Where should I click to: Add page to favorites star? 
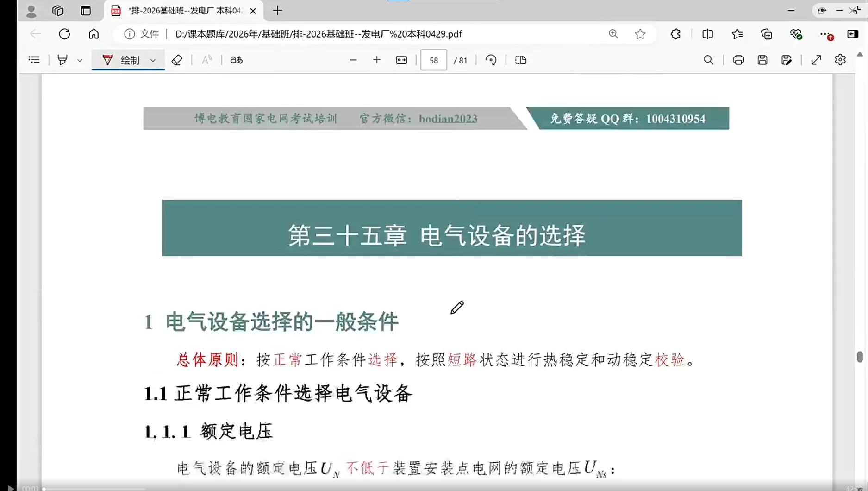[x=640, y=34]
